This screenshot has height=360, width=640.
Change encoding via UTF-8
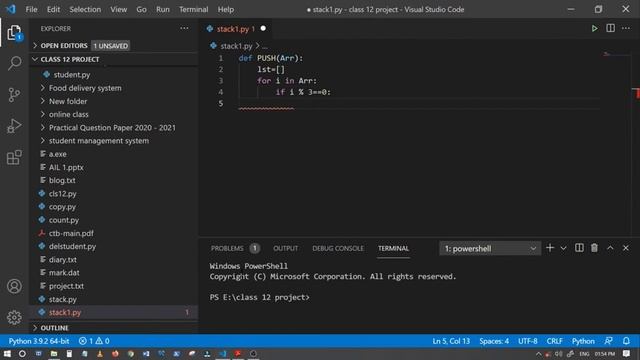[x=527, y=341]
